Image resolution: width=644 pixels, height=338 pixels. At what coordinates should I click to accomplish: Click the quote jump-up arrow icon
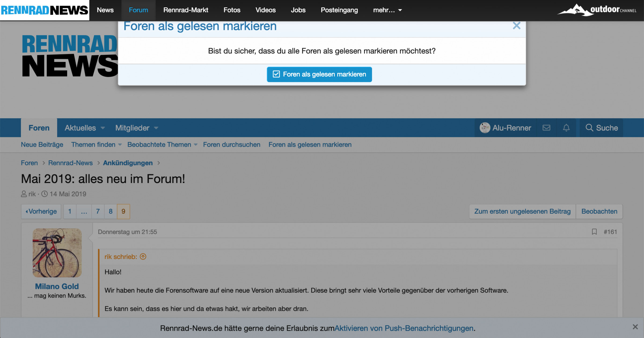click(x=143, y=257)
